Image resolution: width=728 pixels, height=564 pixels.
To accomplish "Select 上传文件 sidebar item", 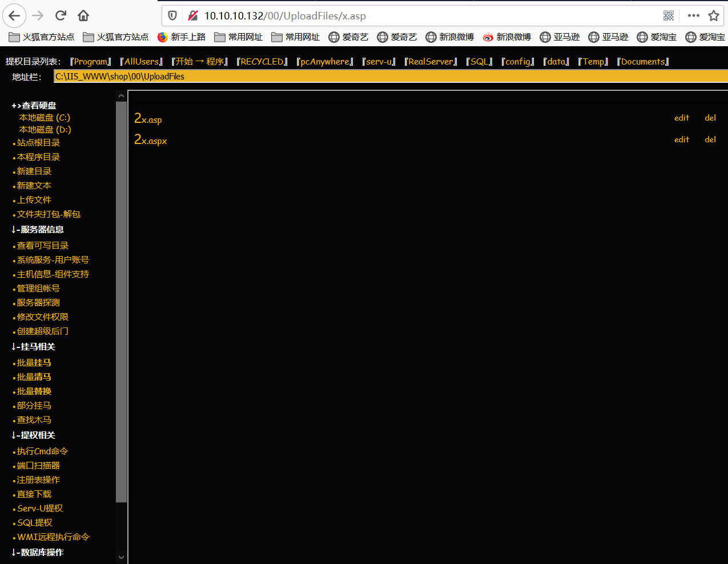I will point(34,200).
